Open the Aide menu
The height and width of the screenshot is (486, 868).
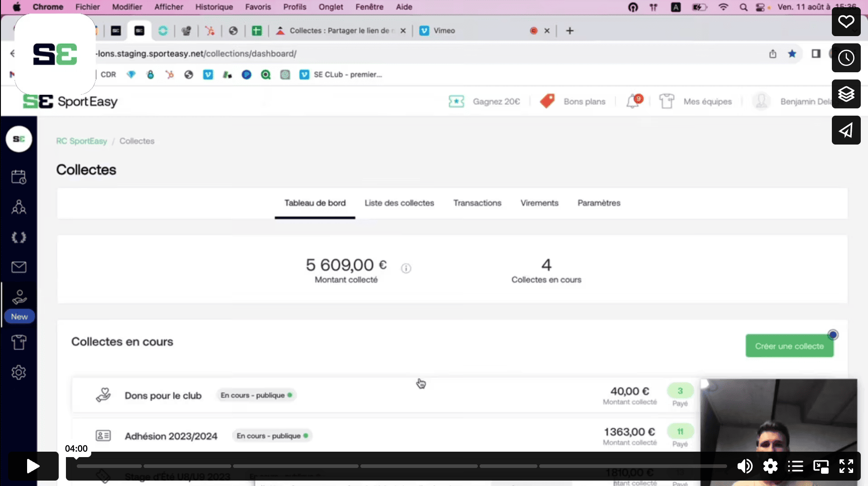point(404,7)
